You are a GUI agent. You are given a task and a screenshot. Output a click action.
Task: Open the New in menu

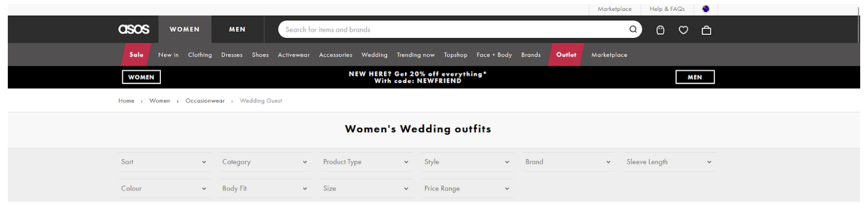point(168,55)
